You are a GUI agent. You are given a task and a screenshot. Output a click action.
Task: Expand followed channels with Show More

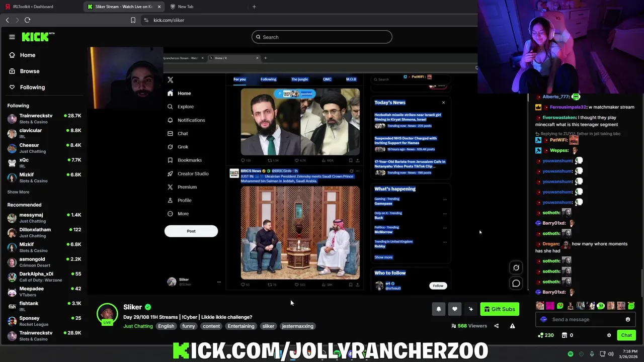18,192
